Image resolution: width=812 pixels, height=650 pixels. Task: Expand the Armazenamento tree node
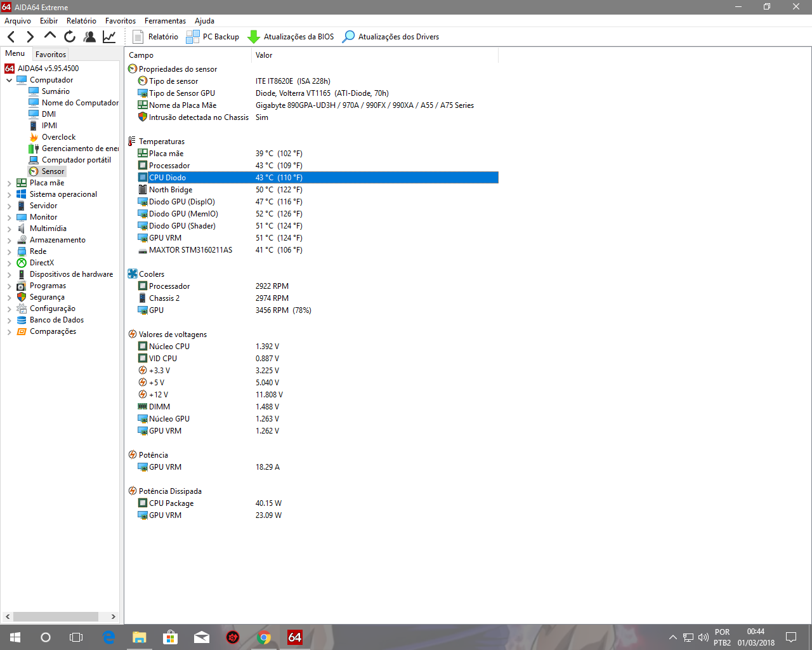[x=9, y=240]
